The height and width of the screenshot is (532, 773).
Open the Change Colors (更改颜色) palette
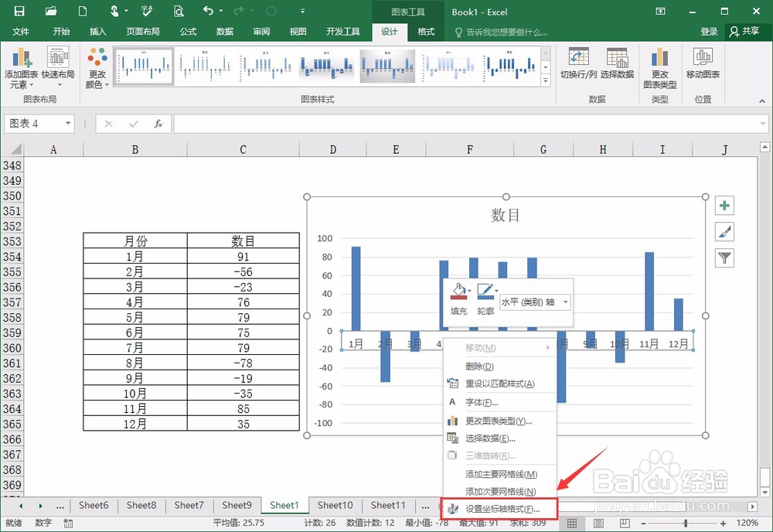(97, 68)
